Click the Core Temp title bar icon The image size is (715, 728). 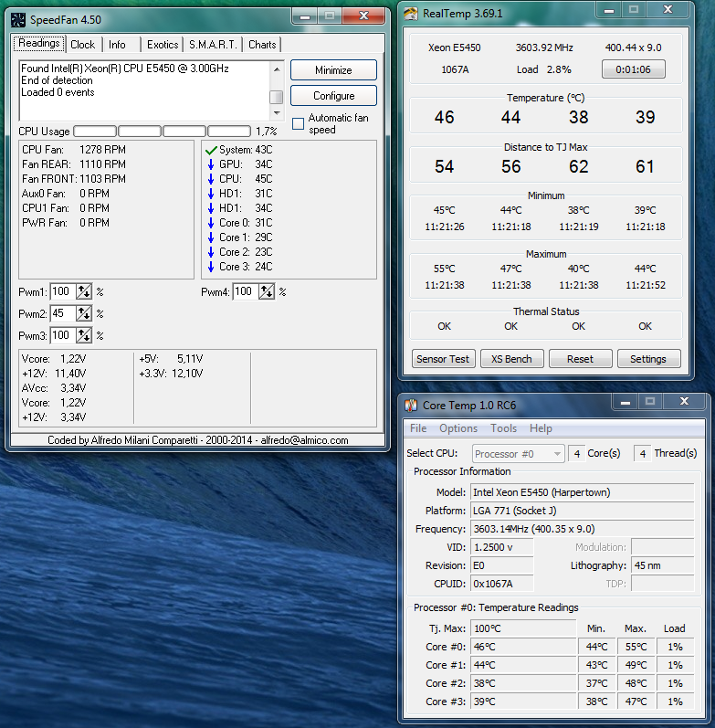click(411, 406)
